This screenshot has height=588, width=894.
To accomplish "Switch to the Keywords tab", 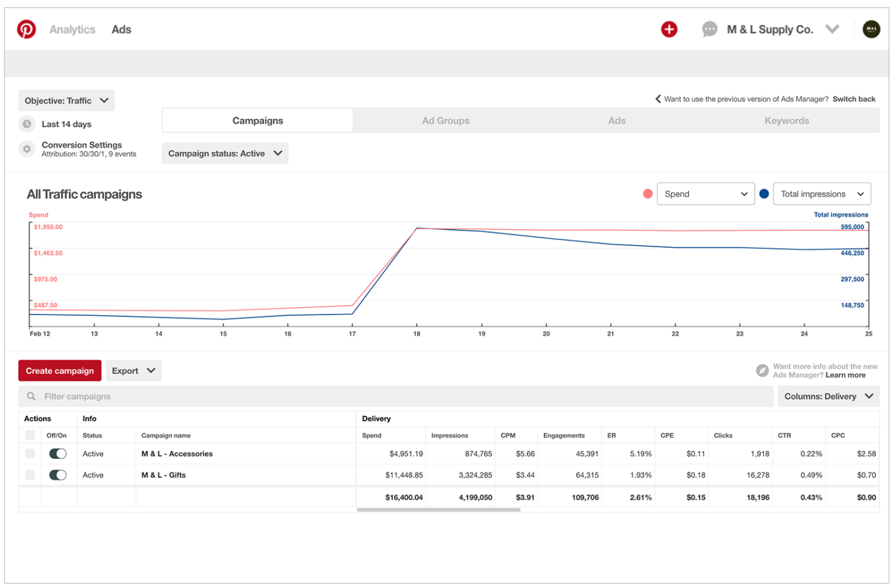I will click(787, 120).
